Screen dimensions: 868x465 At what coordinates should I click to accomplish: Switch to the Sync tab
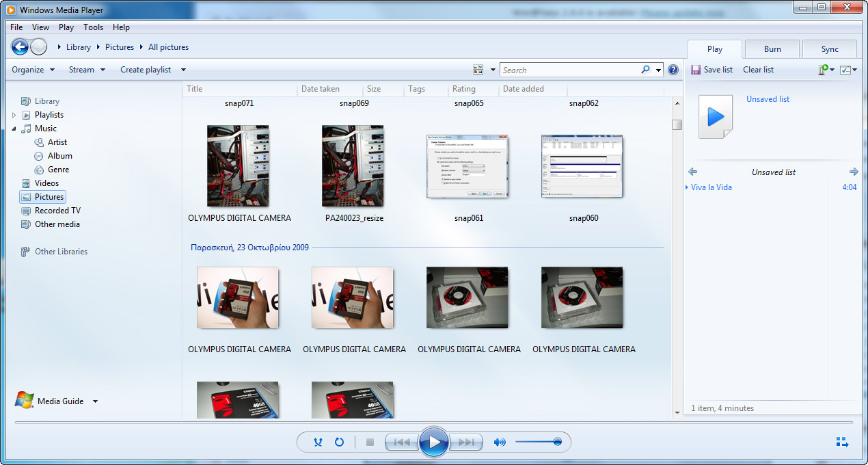click(x=830, y=49)
